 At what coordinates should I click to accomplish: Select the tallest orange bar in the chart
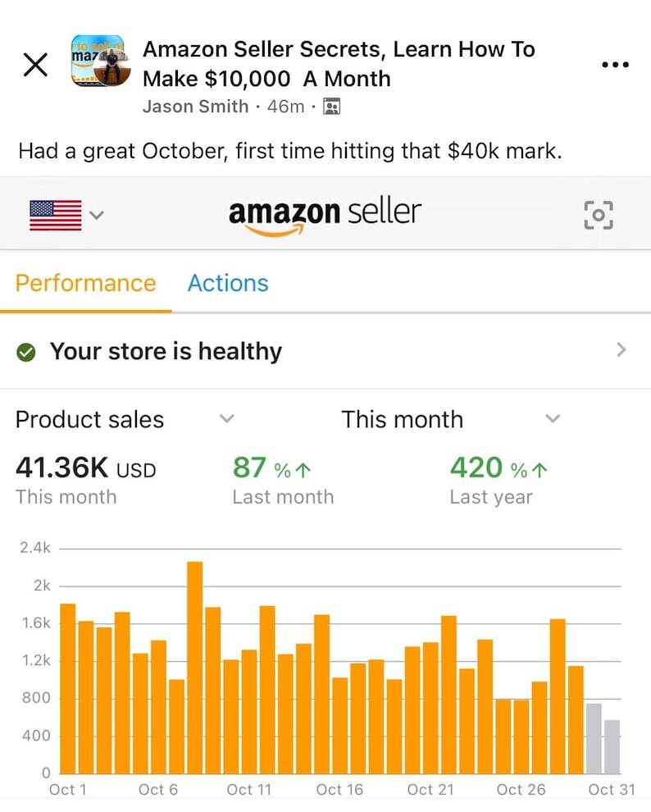point(194,667)
